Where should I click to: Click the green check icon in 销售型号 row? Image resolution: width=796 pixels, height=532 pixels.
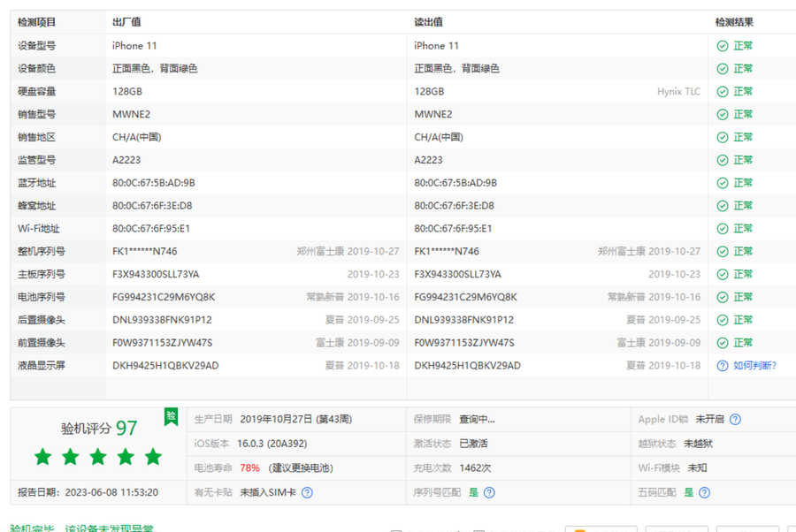pyautogui.click(x=723, y=115)
